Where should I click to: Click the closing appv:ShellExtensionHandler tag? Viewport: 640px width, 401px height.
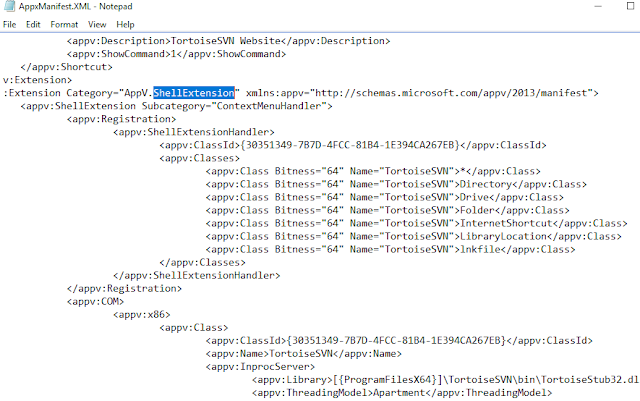(197, 276)
